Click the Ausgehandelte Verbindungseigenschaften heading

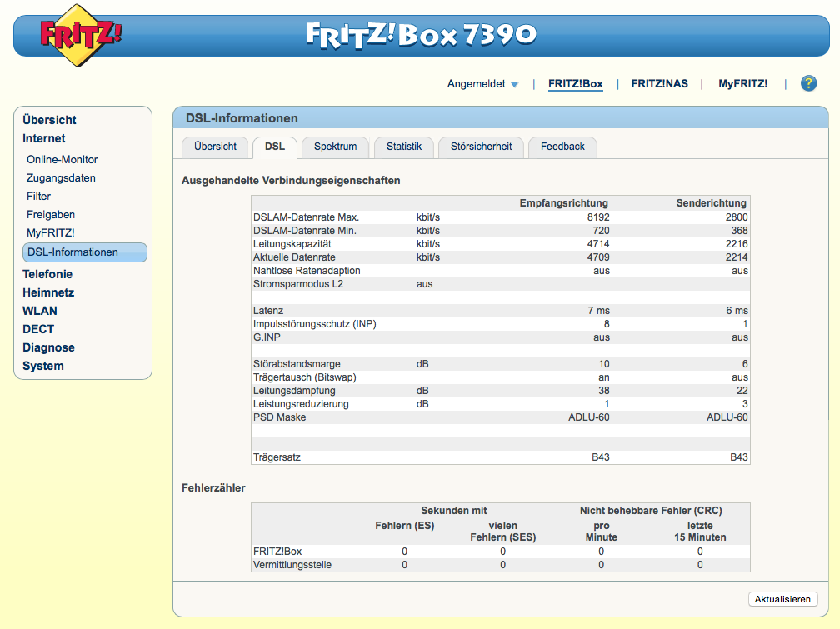(291, 181)
